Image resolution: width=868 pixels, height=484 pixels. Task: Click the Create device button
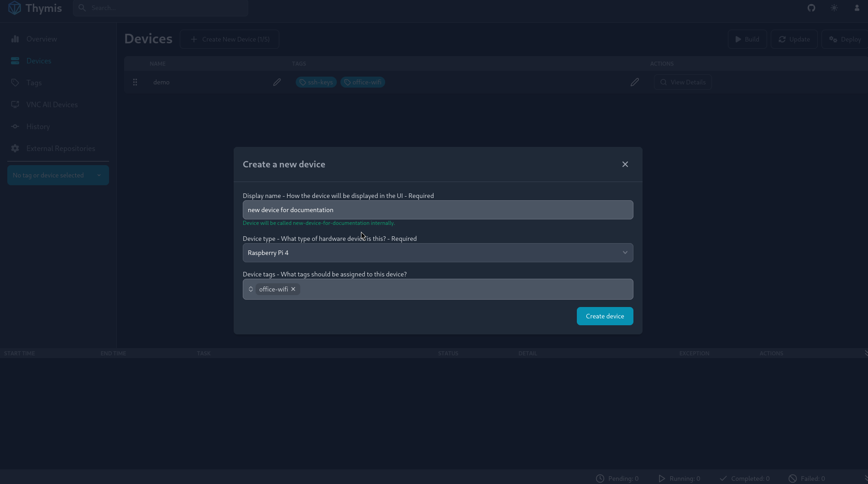click(x=605, y=316)
